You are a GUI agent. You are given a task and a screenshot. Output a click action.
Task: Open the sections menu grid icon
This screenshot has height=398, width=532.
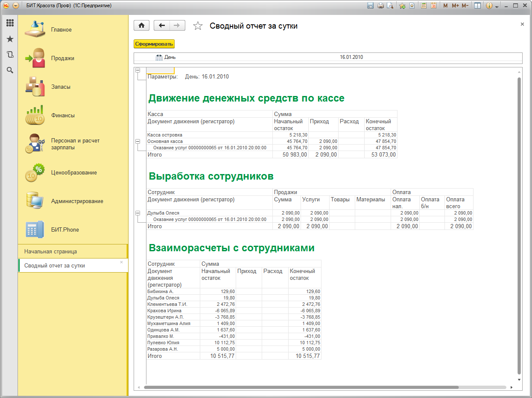[x=10, y=23]
